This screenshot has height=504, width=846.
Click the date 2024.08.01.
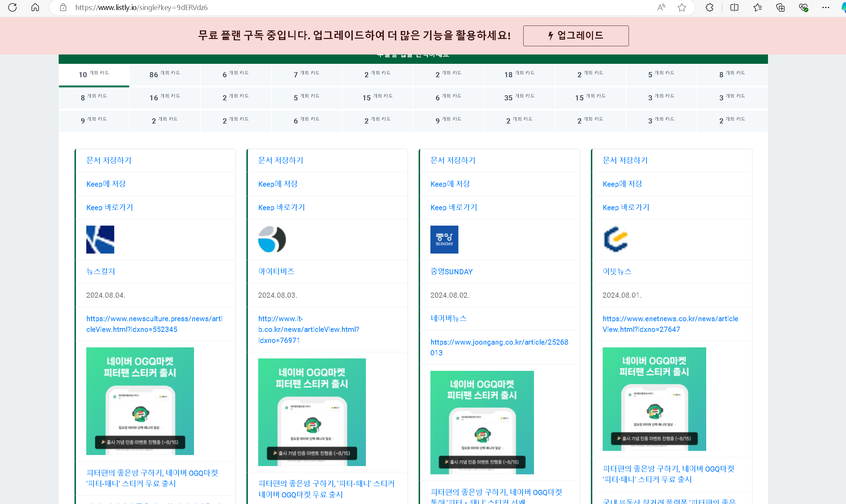coord(622,295)
